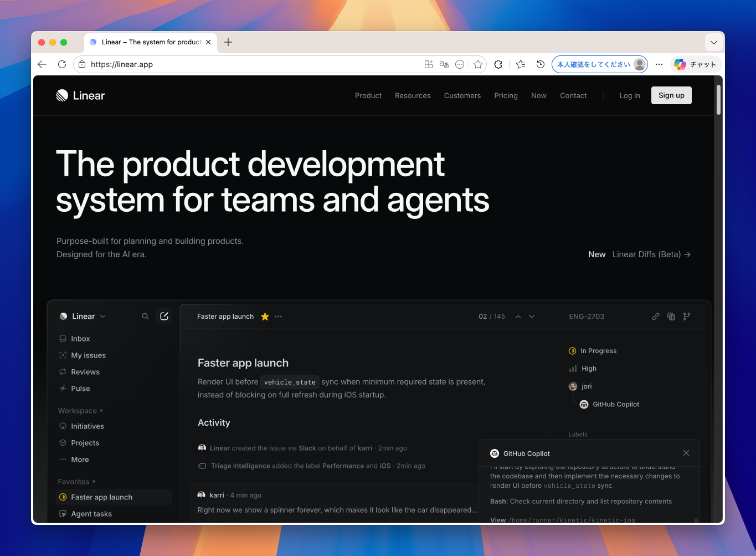
Task: Open Contact in site navigation
Action: point(573,95)
